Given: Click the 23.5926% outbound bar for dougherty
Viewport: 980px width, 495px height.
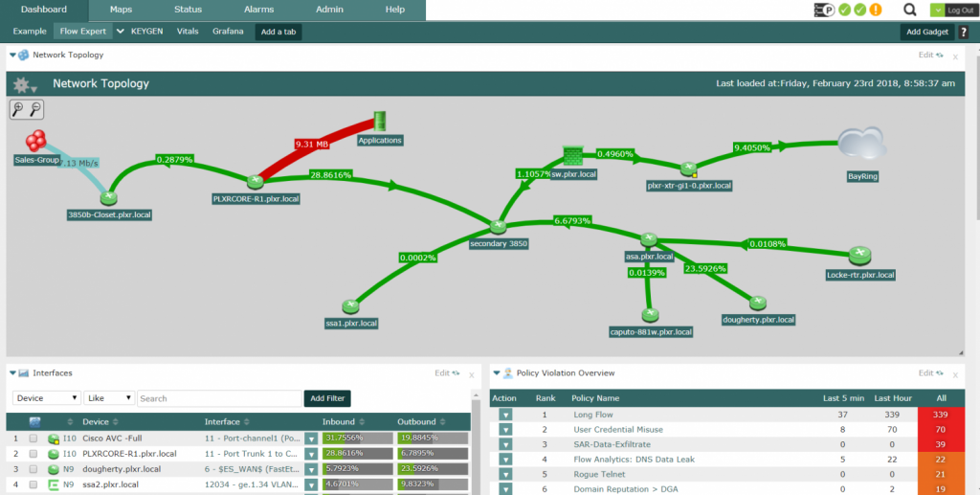Looking at the screenshot, I should (433, 469).
